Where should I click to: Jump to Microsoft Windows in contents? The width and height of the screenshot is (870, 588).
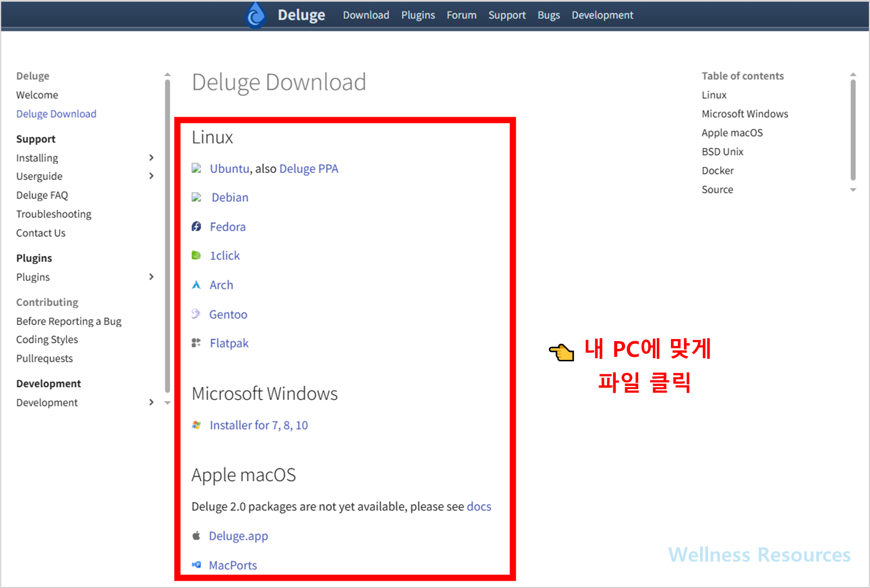click(x=744, y=114)
